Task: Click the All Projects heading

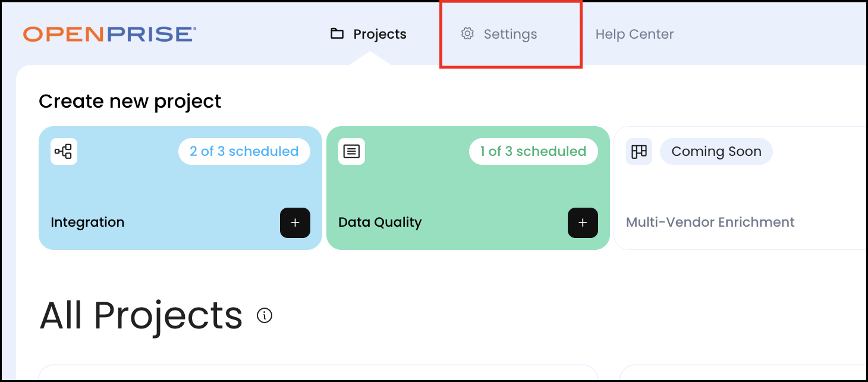Action: tap(141, 315)
